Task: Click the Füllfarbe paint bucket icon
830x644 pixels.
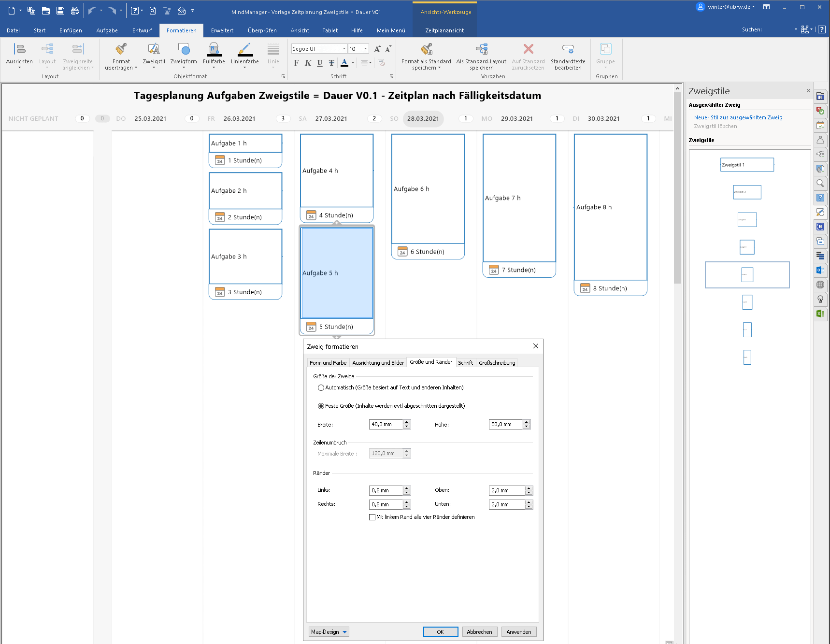Action: pyautogui.click(x=214, y=49)
